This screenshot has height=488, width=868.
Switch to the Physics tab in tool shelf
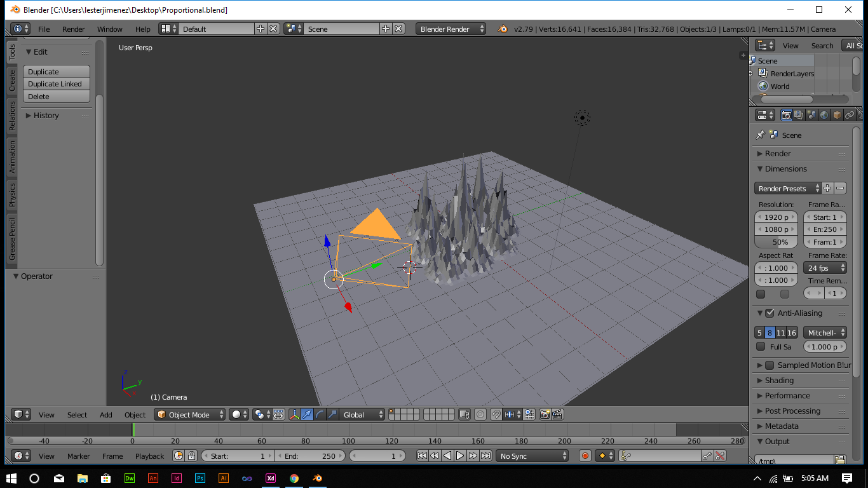click(12, 195)
